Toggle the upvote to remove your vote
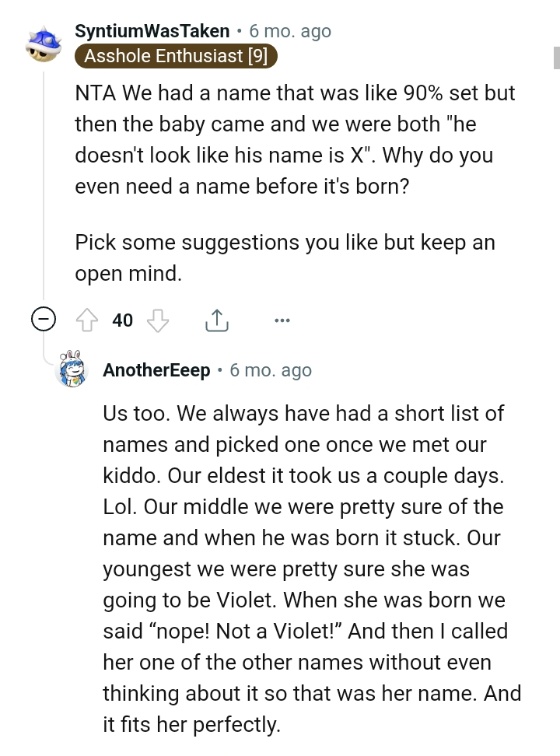The width and height of the screenshot is (560, 756). [x=87, y=320]
